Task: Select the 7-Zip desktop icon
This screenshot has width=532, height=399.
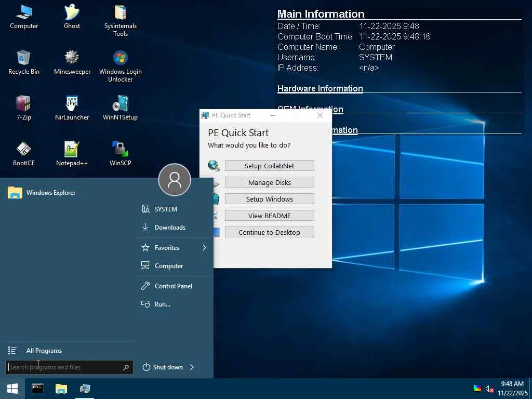Action: 24,108
